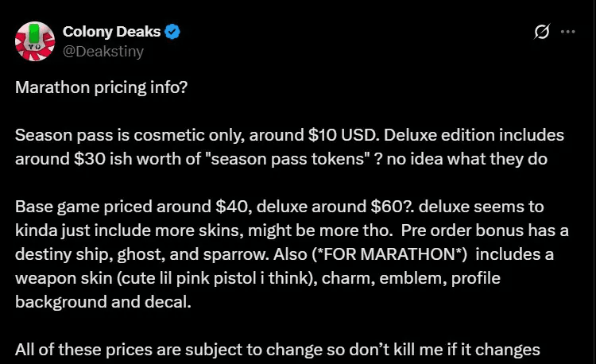Click the Colony Deaks display name
The image size is (596, 364).
(x=111, y=33)
